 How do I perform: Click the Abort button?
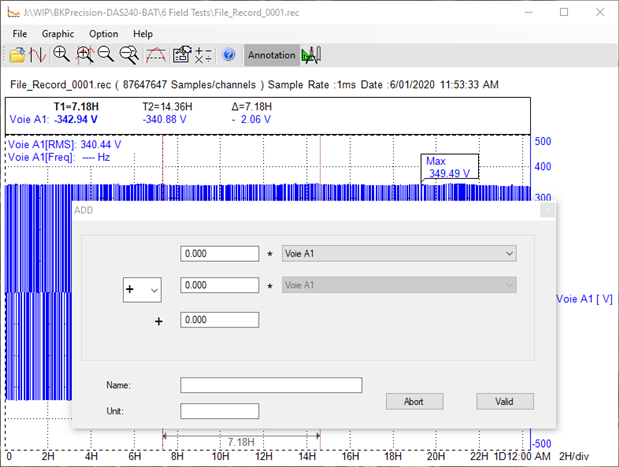click(x=414, y=401)
